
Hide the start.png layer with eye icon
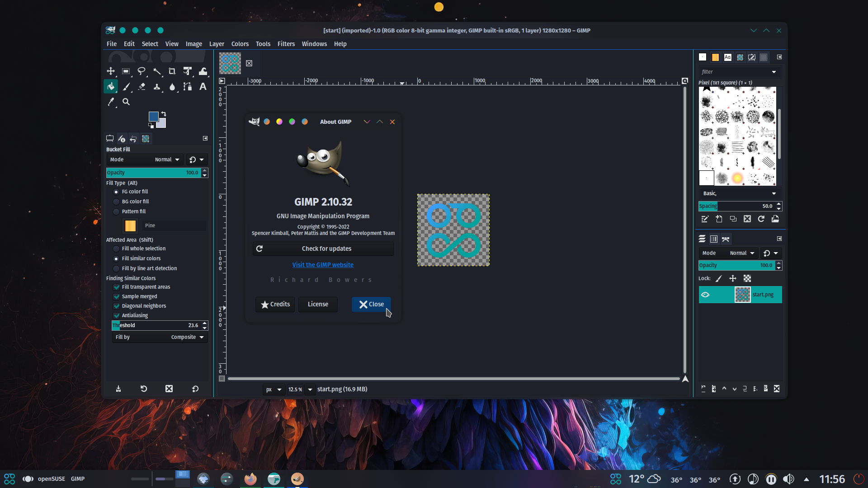(705, 295)
